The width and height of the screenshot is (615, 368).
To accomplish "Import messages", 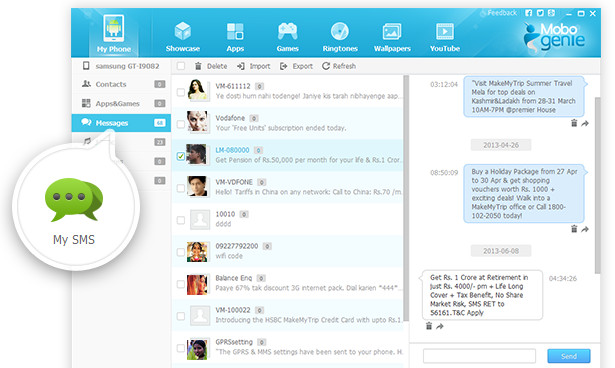I will (253, 66).
